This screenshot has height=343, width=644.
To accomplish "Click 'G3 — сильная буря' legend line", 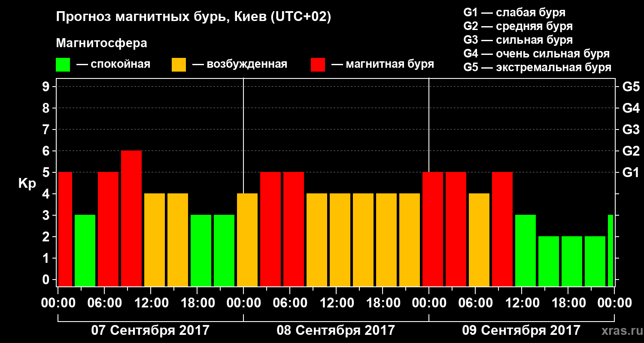I will pyautogui.click(x=518, y=40).
